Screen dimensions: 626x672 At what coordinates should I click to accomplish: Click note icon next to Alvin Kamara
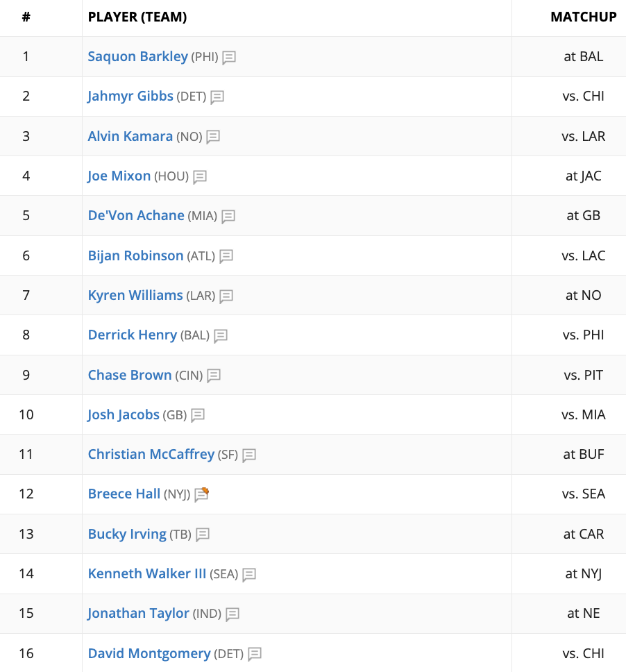(213, 137)
